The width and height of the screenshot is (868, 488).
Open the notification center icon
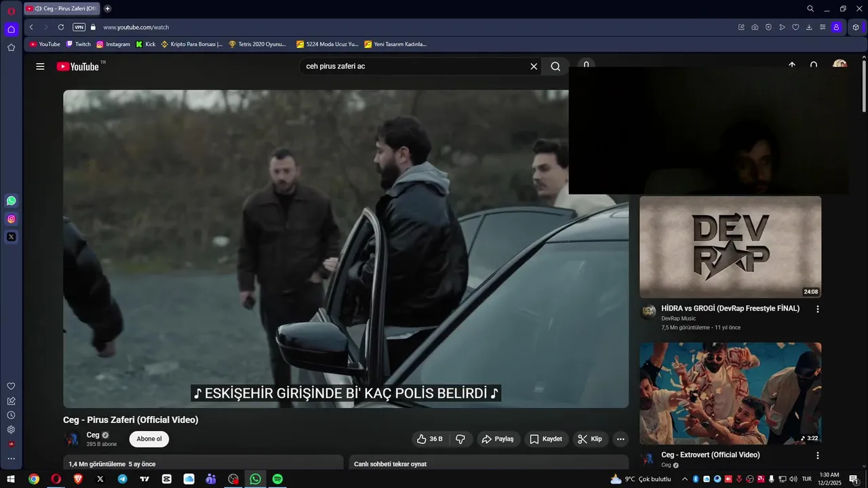click(x=854, y=479)
